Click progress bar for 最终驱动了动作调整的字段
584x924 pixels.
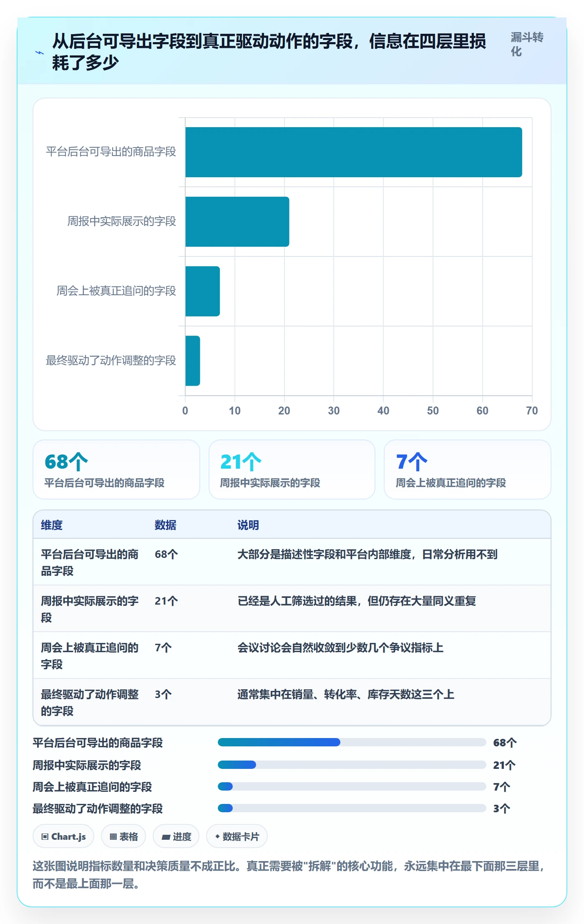click(352, 808)
